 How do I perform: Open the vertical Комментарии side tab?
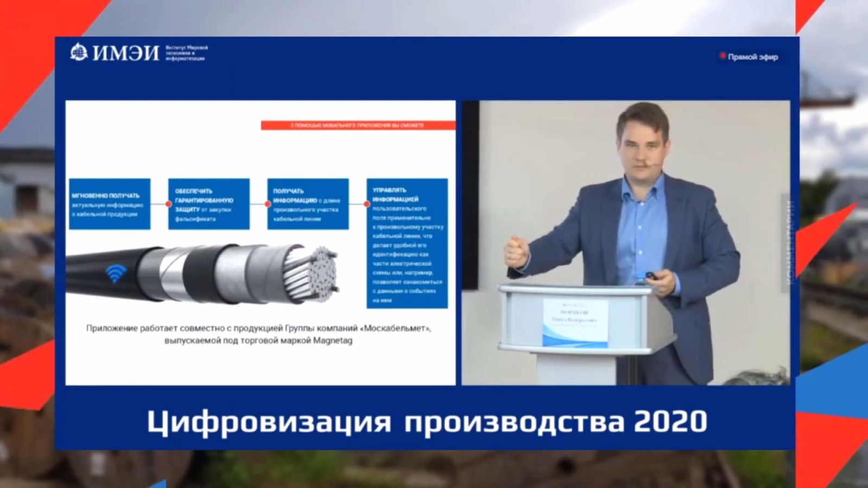[790, 244]
